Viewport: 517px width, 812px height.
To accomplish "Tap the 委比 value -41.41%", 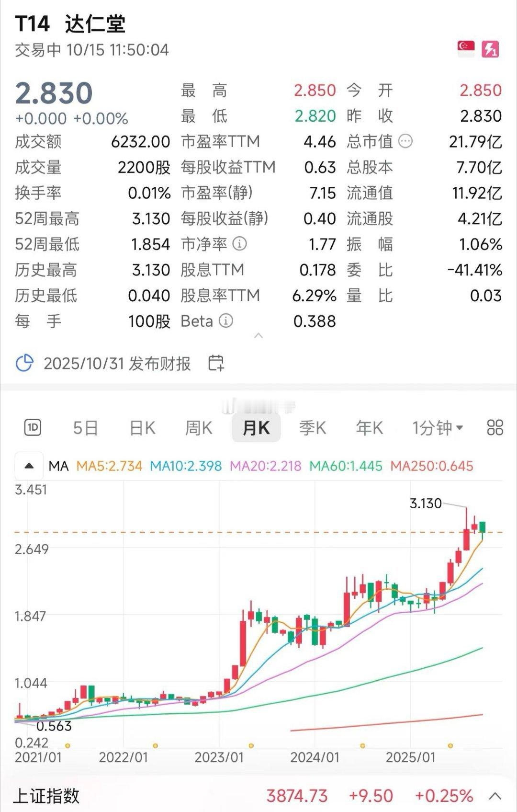I will coord(475,270).
